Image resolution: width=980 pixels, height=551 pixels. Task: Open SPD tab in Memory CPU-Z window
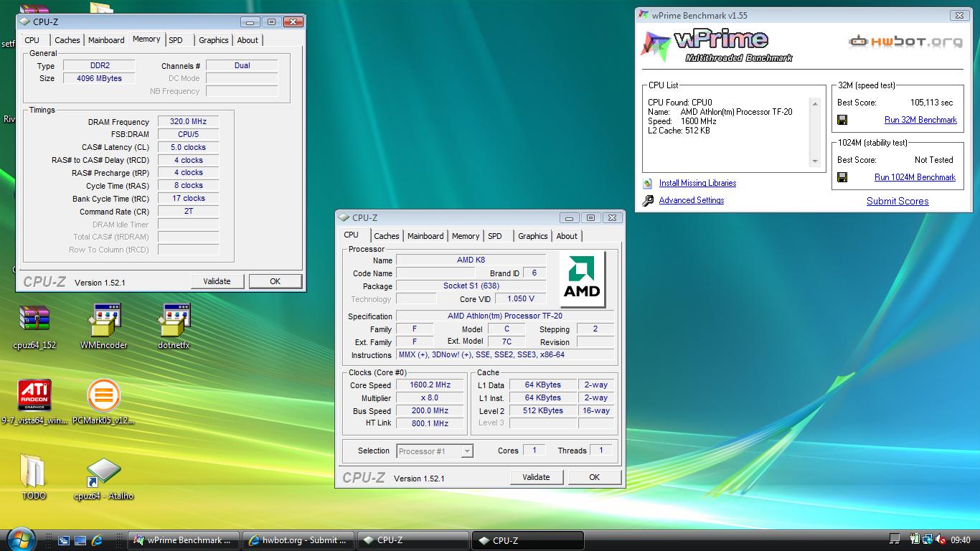176,40
